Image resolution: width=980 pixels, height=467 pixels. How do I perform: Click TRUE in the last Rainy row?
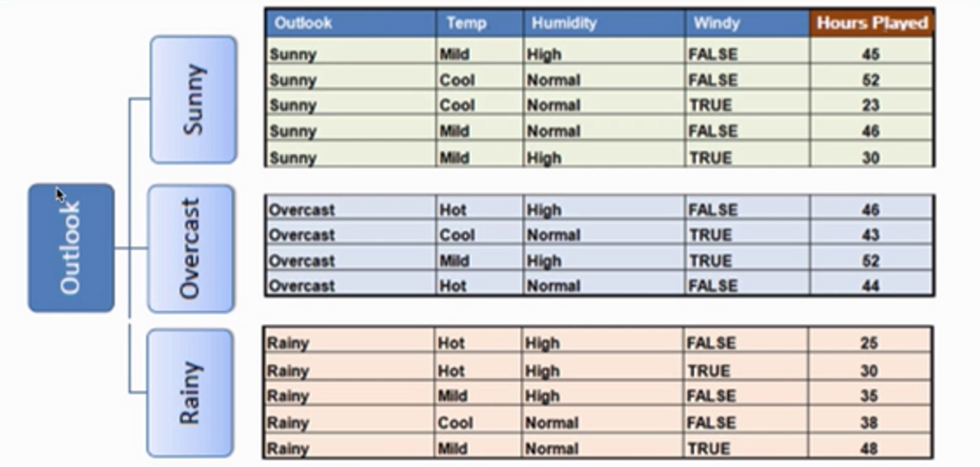click(708, 449)
